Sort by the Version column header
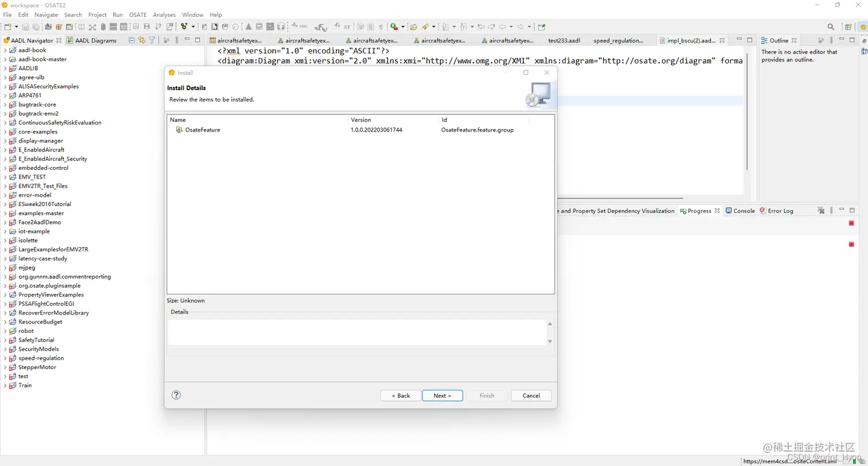 click(x=393, y=120)
